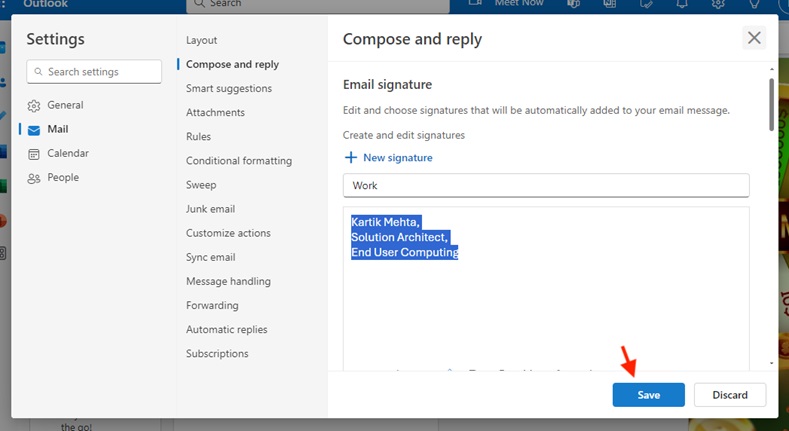Click the Compose and reply pane title

(x=412, y=39)
